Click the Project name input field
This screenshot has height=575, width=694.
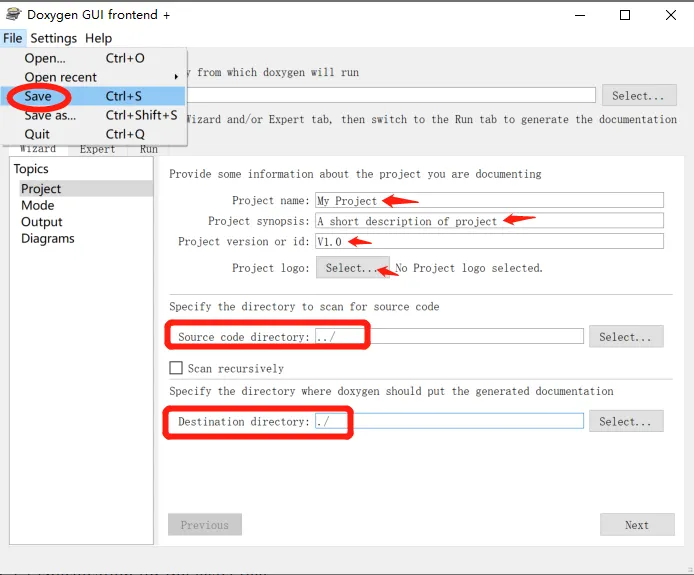(490, 200)
